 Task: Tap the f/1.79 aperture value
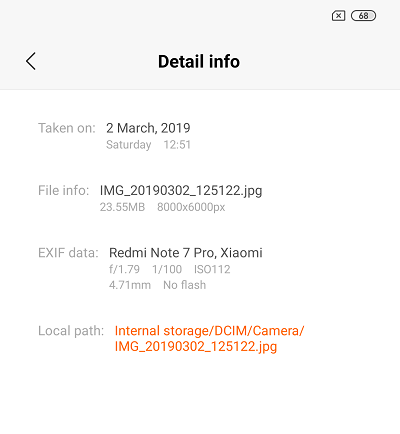click(124, 269)
